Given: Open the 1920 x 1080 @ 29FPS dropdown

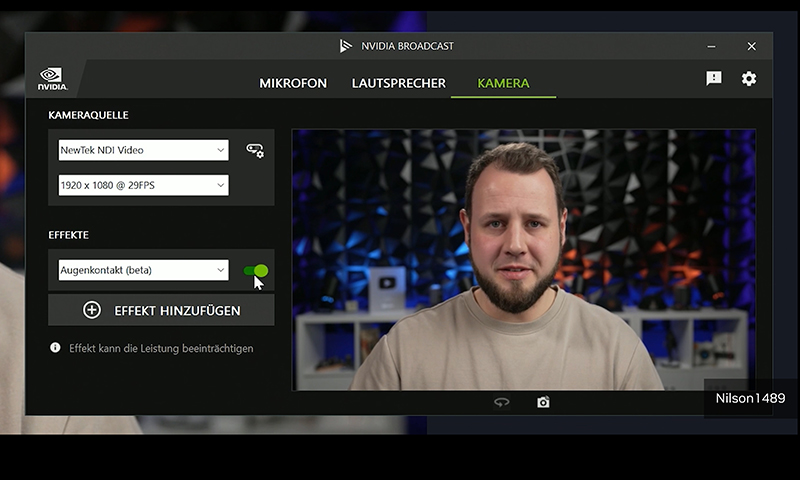Looking at the screenshot, I should coord(143,185).
